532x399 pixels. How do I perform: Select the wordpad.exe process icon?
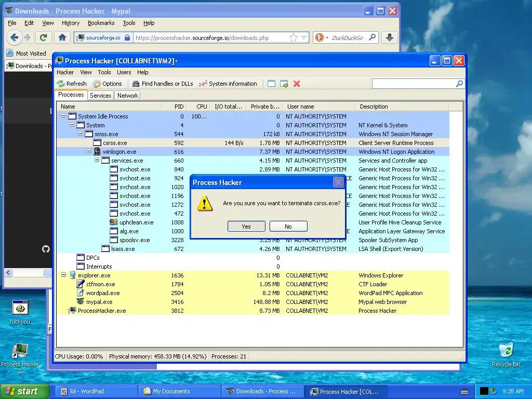click(81, 293)
